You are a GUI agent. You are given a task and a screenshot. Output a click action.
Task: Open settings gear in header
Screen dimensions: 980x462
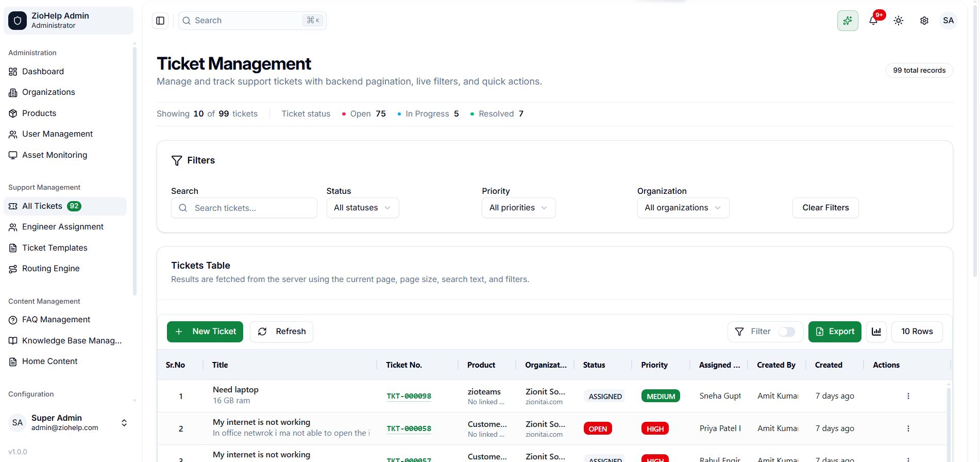[x=924, y=21]
